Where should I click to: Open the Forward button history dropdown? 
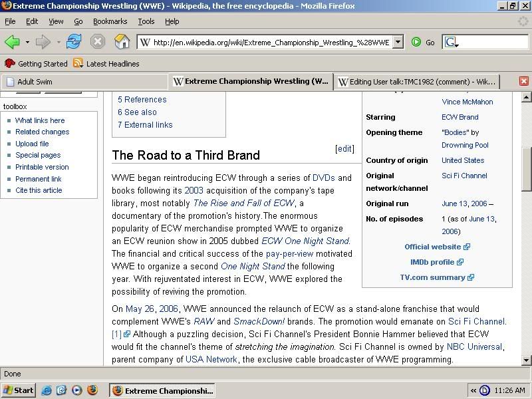(59, 43)
